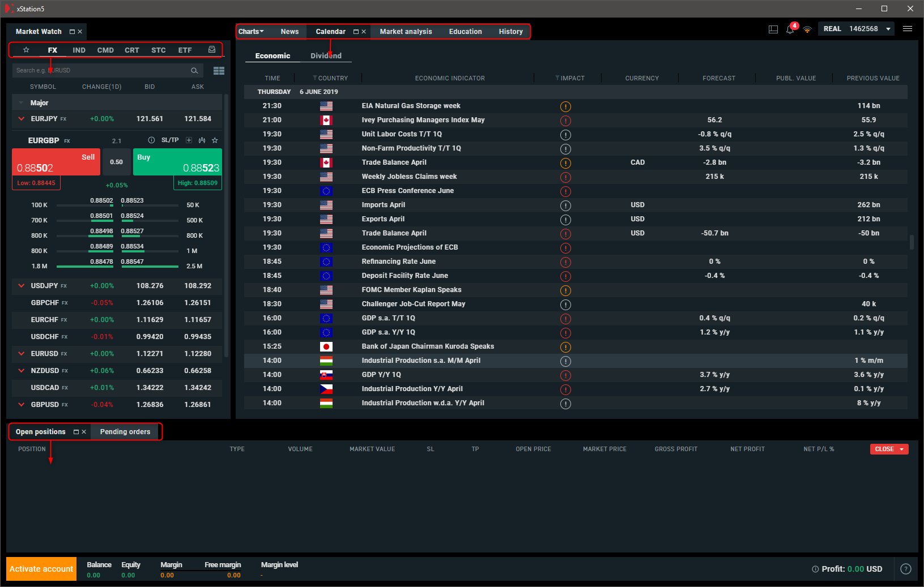Click the Canada flag on Ivey PMI row
Image resolution: width=924 pixels, height=587 pixels.
(326, 120)
